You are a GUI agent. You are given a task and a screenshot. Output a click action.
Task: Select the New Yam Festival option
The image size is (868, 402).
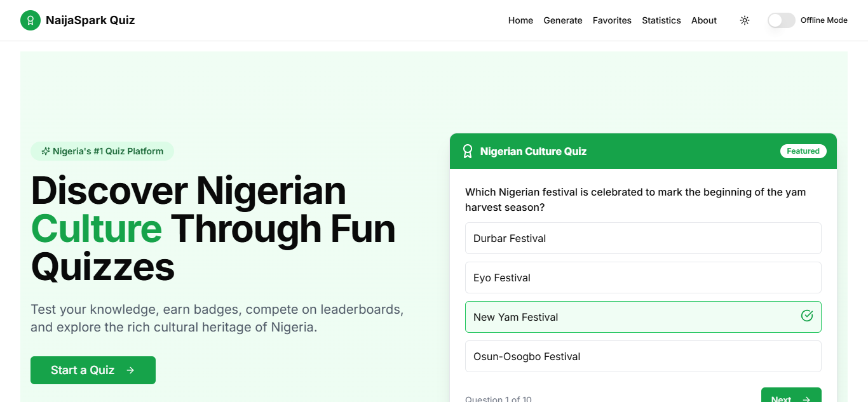point(643,317)
